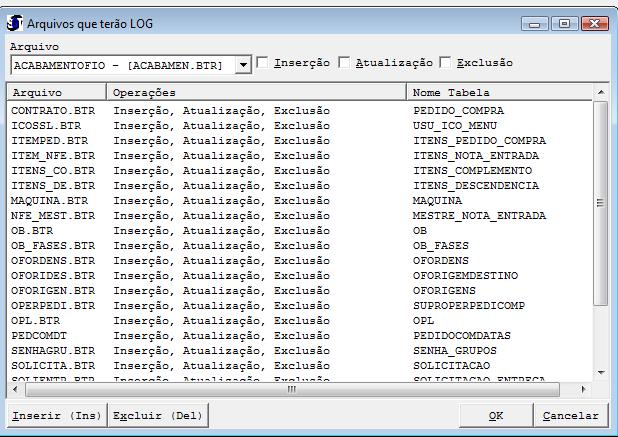
Task: Check the Exclusão option
Action: click(x=446, y=63)
